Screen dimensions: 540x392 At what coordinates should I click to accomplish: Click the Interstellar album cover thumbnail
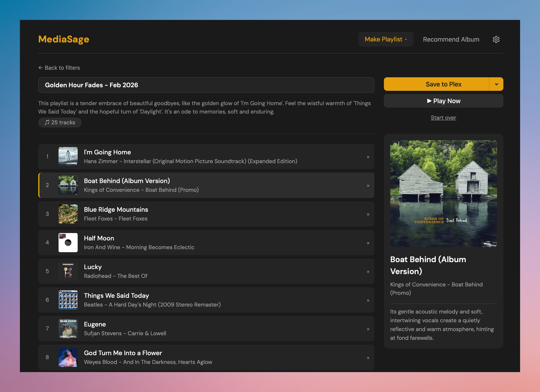pos(68,157)
